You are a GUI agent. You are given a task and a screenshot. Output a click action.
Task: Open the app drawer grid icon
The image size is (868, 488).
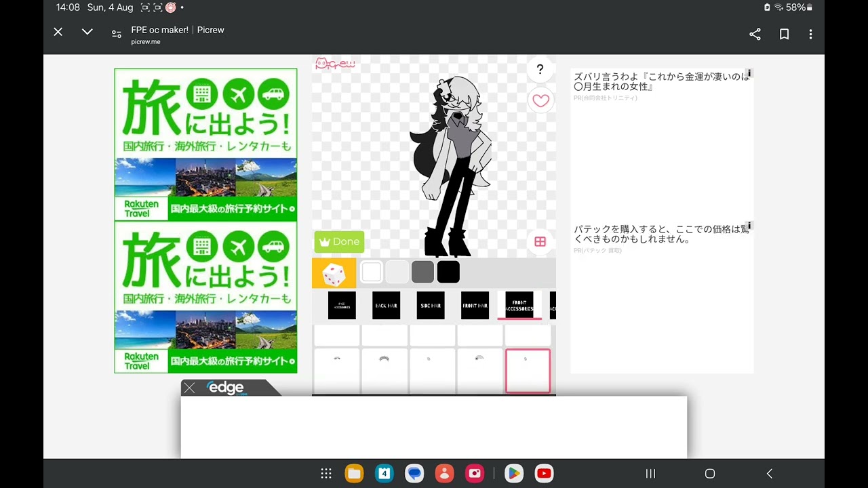coord(326,474)
